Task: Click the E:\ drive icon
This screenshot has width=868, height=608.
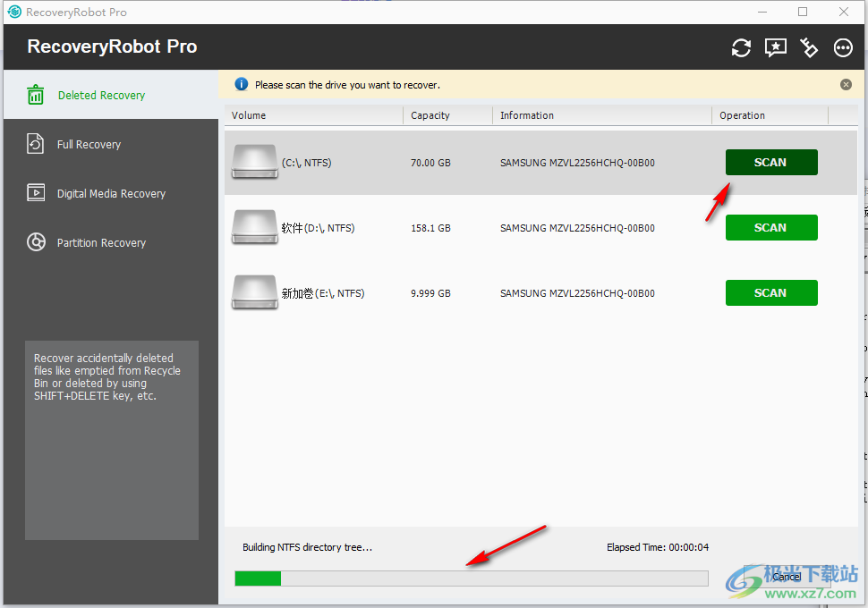Action: click(255, 292)
